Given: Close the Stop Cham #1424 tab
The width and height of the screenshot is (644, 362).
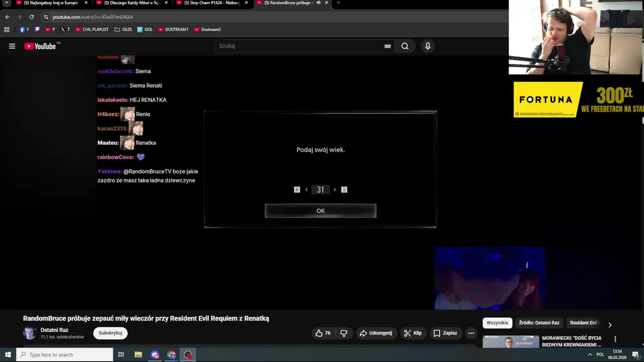Looking at the screenshot, I should point(246,3).
